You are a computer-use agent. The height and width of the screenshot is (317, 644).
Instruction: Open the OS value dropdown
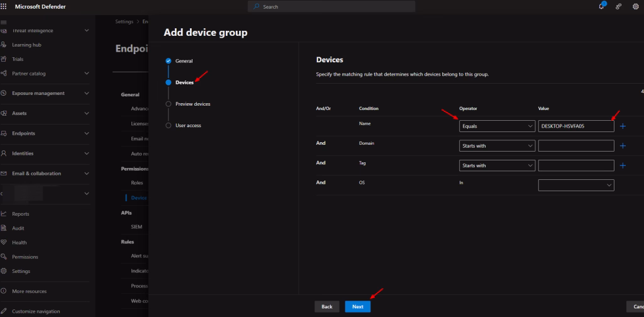coord(576,185)
